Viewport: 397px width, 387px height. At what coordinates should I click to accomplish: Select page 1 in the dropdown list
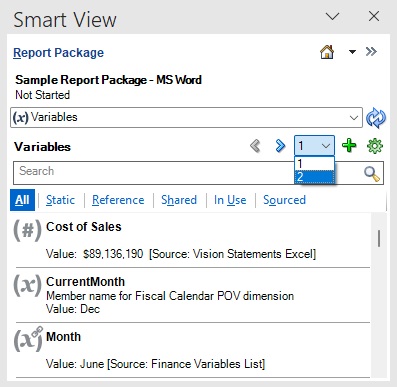pos(314,164)
